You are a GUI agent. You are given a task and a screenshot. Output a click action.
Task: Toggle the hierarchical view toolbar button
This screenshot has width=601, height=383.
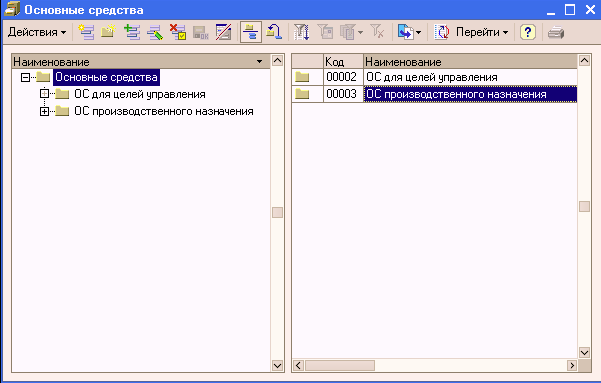(x=251, y=32)
